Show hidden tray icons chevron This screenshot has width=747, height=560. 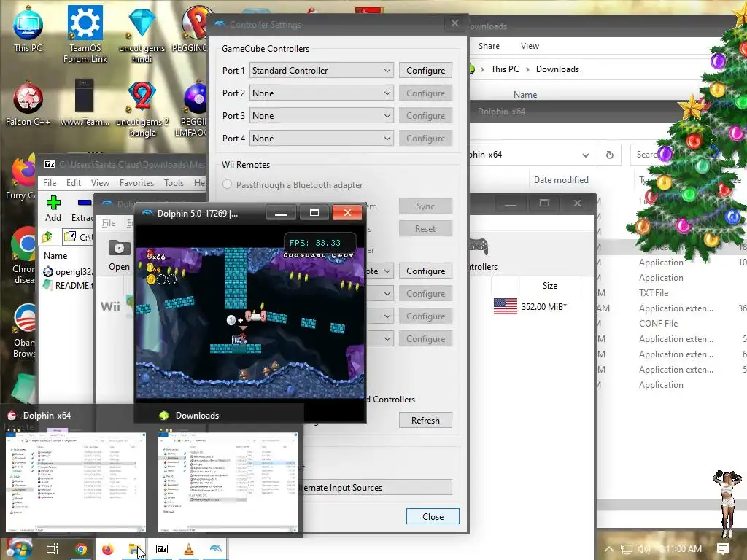pos(609,549)
